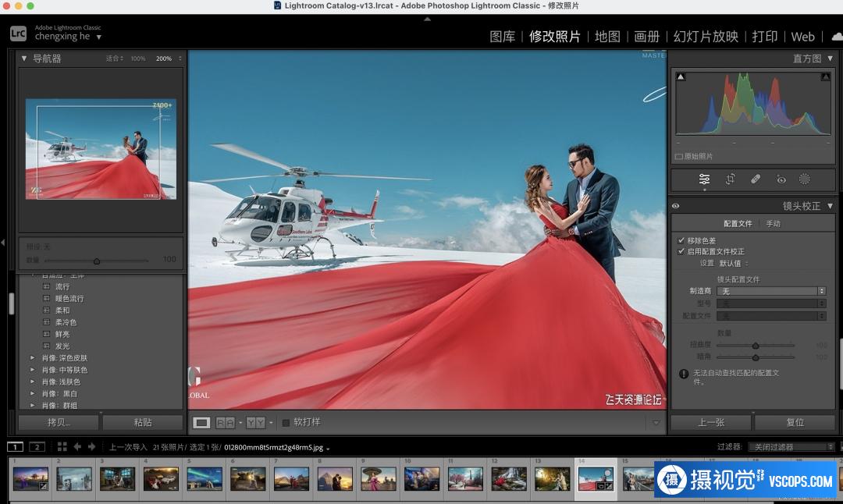Collapse the 导航器 panel
Screen dimensions: 843x504
[x=23, y=58]
